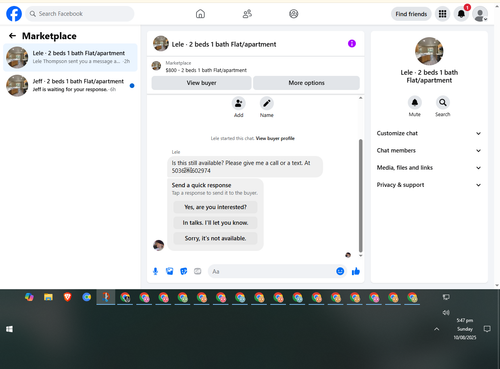Click the volume icon in the system tray
500x369 pixels.
tap(446, 313)
